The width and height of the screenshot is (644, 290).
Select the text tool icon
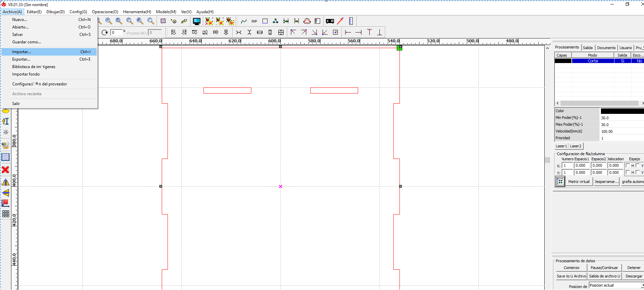pos(5,121)
